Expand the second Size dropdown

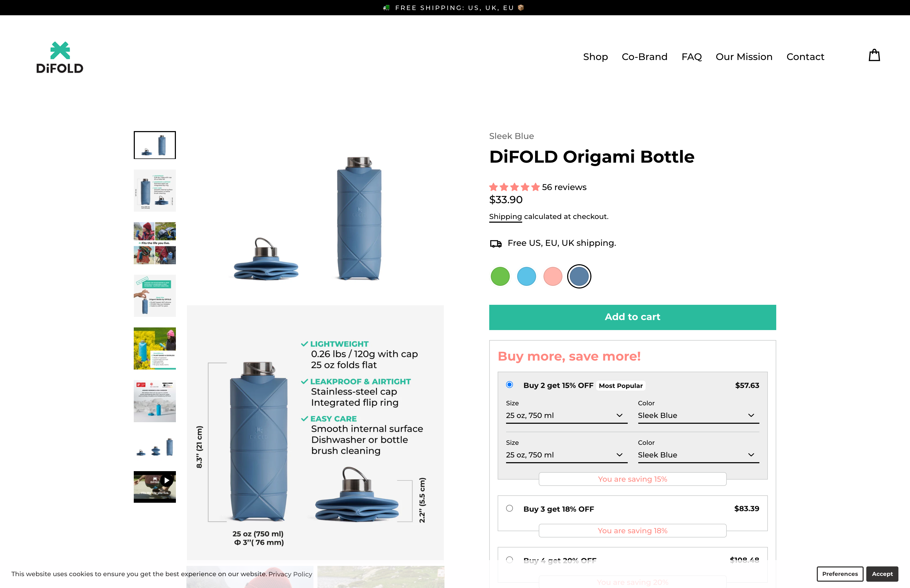pos(566,455)
